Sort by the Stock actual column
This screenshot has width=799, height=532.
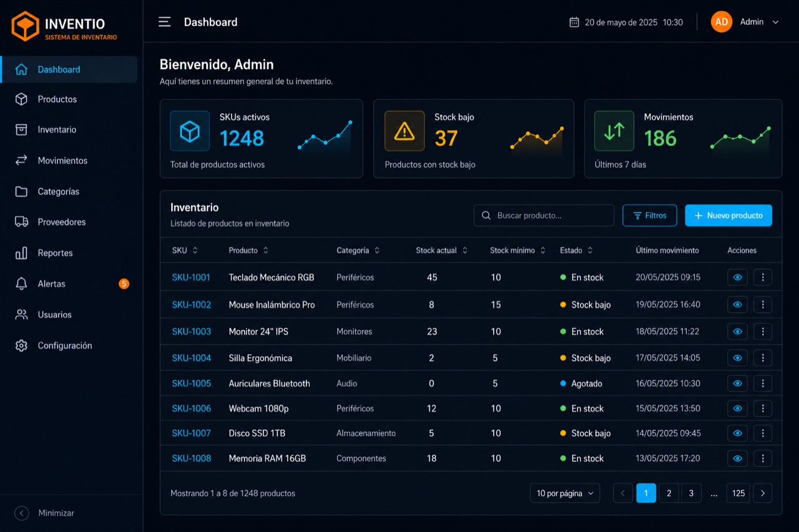[441, 250]
